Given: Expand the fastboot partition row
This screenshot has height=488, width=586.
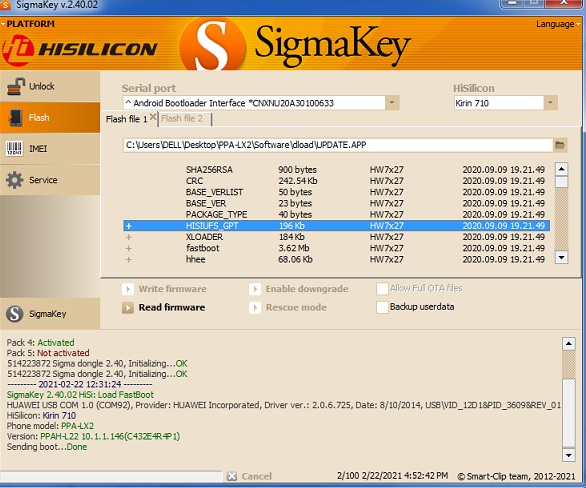Looking at the screenshot, I should tap(129, 248).
